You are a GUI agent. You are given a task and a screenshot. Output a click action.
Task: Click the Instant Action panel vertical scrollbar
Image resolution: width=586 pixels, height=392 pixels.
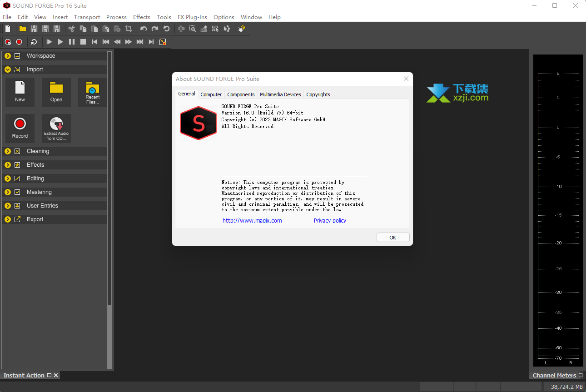[109, 178]
